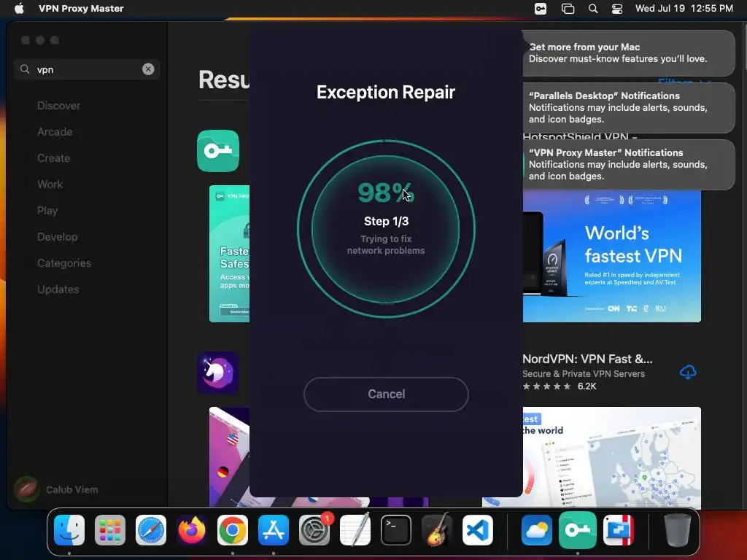Open System Settings from the dock
This screenshot has height=560, width=747.
(314, 530)
